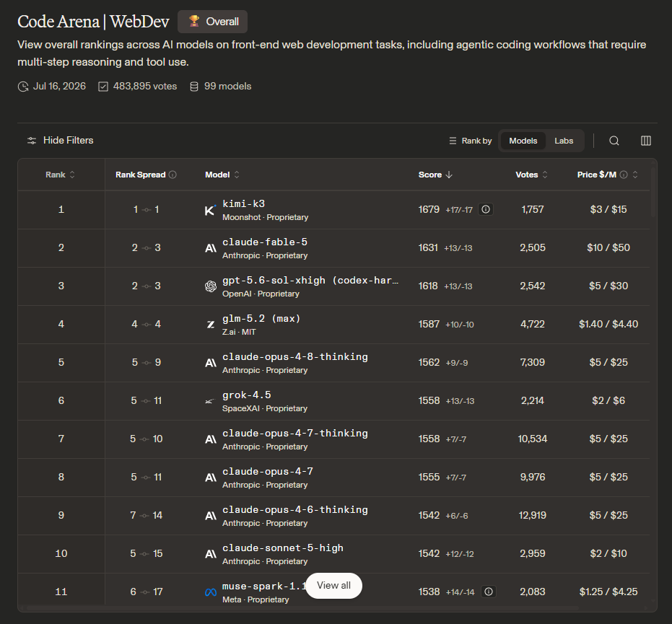The height and width of the screenshot is (624, 672).
Task: Click the checkbox icon beside vote count
Action: click(102, 87)
